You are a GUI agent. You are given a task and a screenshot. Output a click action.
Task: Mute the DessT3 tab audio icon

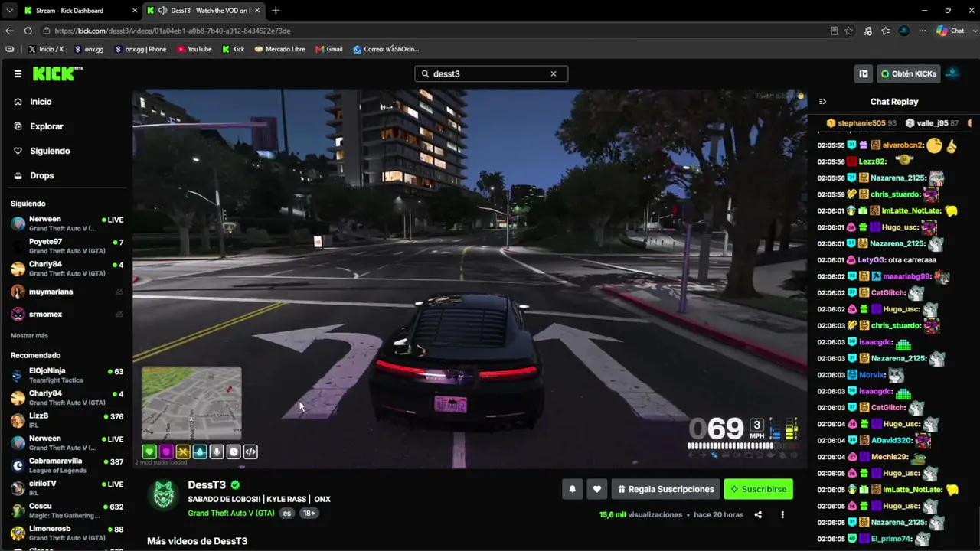162,11
